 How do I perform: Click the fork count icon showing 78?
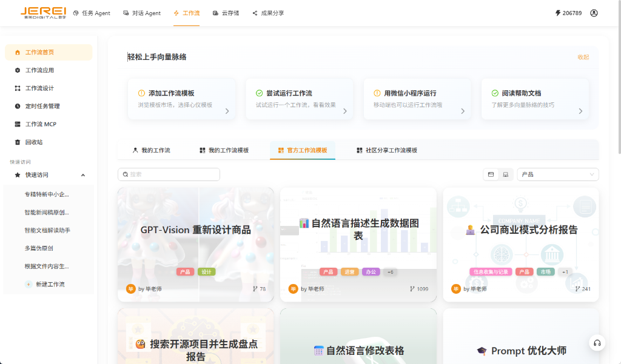pyautogui.click(x=255, y=289)
